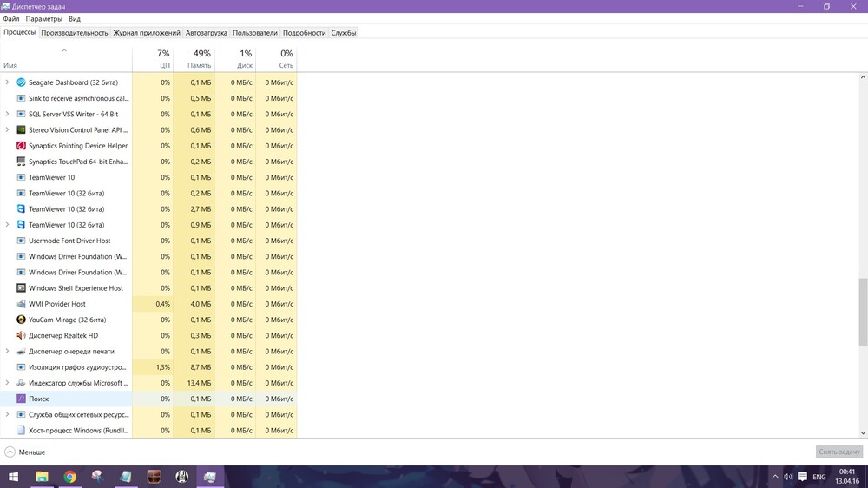Screen dimensions: 868x488
Task: Sort processes by the Имя column
Action: (66, 59)
